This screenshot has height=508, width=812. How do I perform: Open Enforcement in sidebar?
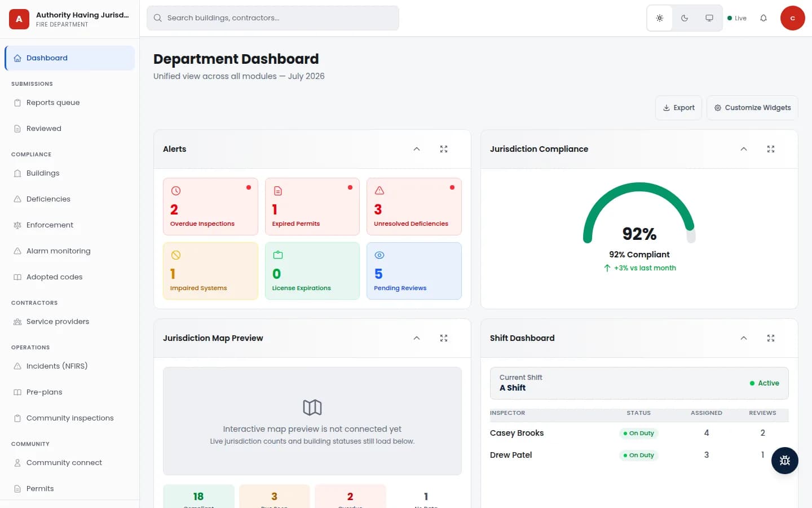tap(70, 225)
